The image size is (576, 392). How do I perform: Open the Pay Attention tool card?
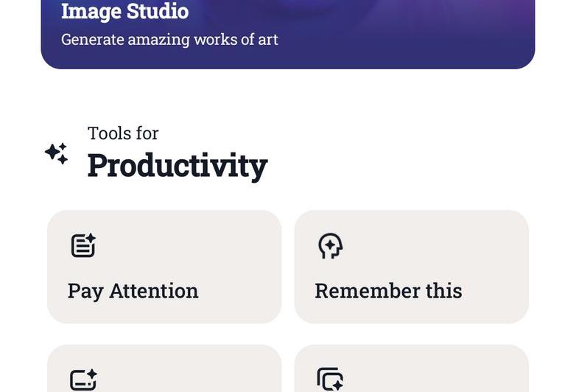[164, 267]
